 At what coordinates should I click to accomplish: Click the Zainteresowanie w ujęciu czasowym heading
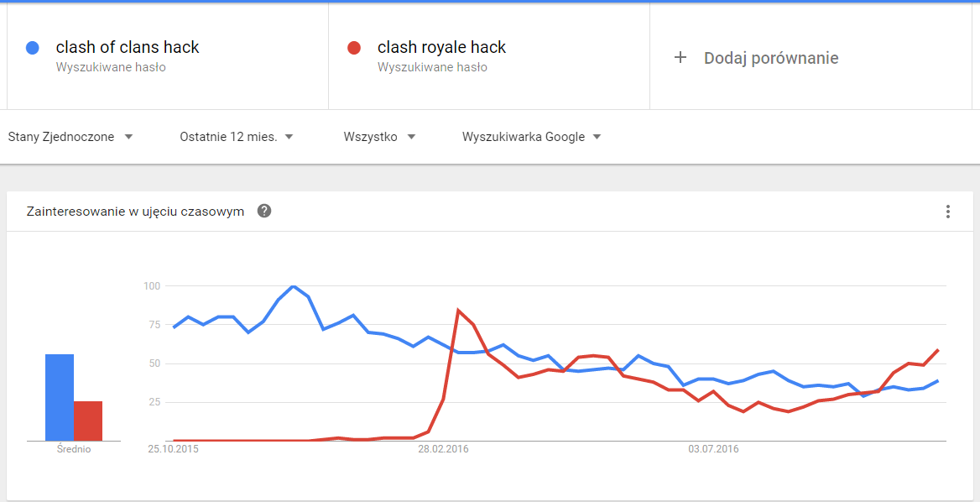tap(135, 212)
